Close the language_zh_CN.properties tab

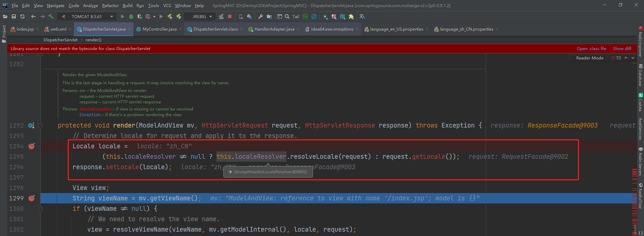click(497, 29)
